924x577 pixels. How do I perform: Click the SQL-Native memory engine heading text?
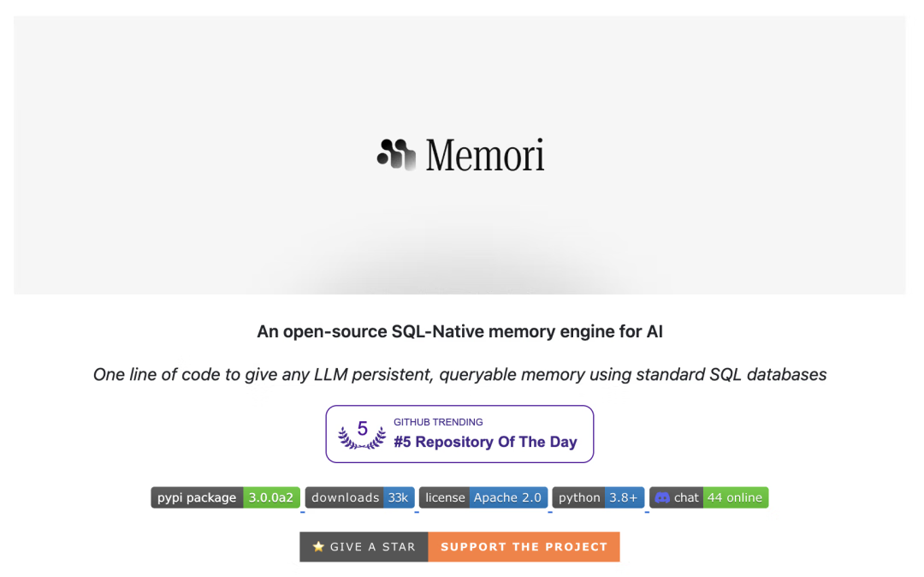point(459,331)
